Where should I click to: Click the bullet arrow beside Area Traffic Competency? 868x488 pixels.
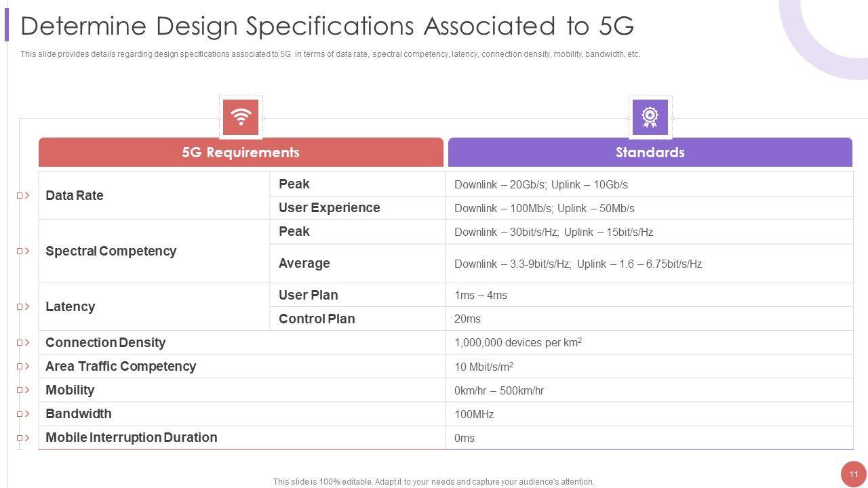[x=24, y=366]
